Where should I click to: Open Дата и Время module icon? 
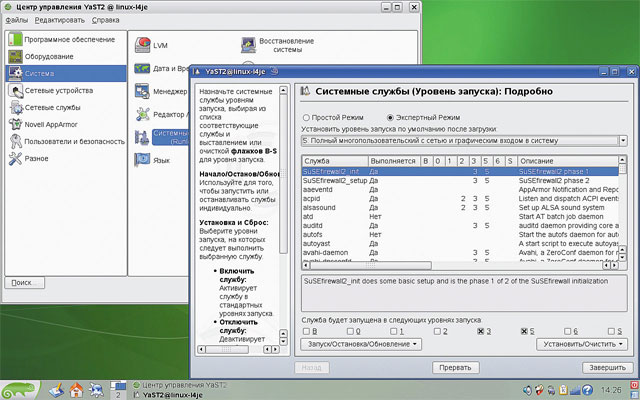pos(142,68)
